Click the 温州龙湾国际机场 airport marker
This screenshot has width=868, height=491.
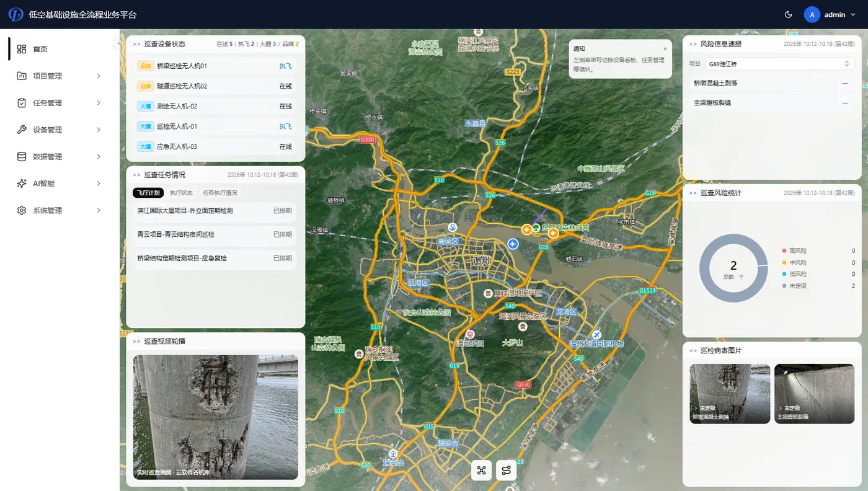(596, 334)
